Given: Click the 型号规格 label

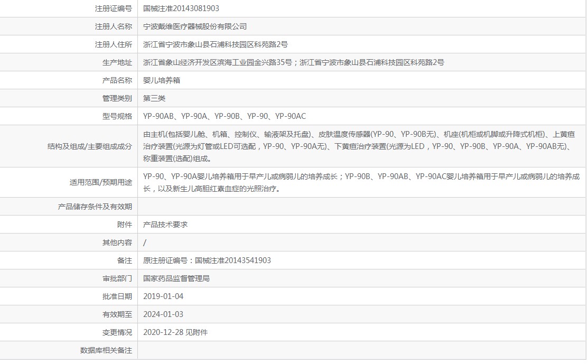Looking at the screenshot, I should pos(117,116).
